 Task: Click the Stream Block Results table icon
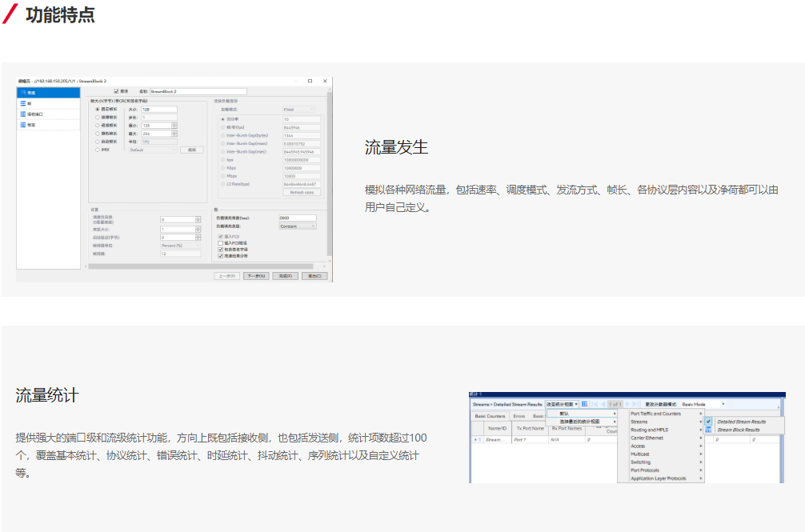pyautogui.click(x=708, y=430)
